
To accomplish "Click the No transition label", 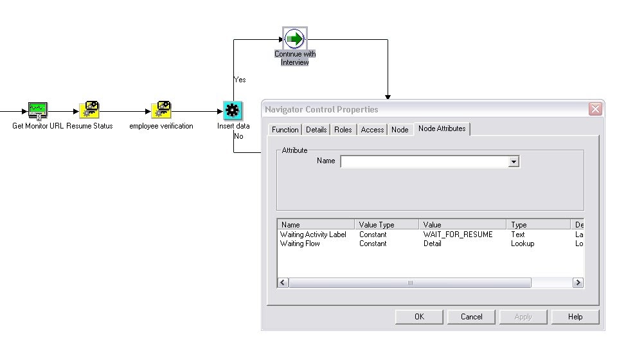I will (x=238, y=136).
